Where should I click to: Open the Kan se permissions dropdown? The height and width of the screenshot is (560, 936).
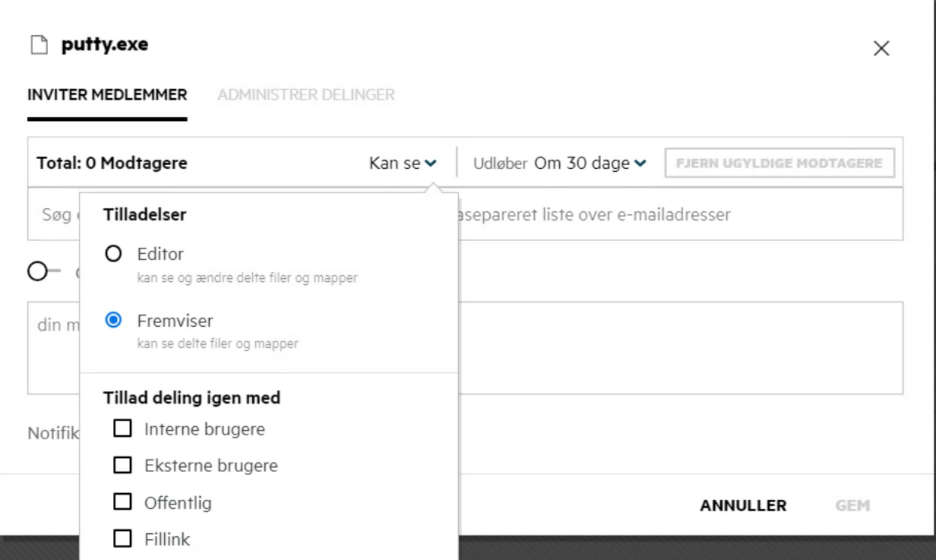tap(402, 163)
